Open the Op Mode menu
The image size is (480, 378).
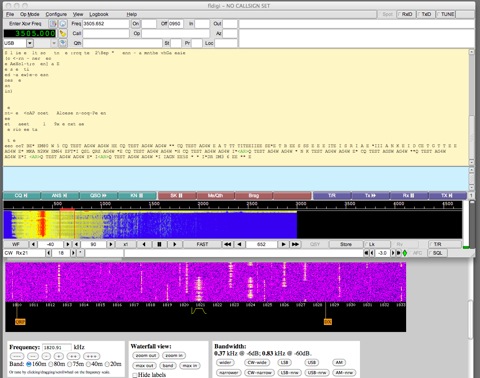tap(30, 14)
